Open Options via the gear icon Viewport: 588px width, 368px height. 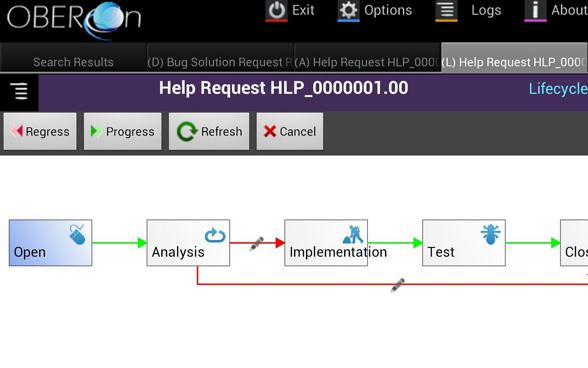click(349, 10)
